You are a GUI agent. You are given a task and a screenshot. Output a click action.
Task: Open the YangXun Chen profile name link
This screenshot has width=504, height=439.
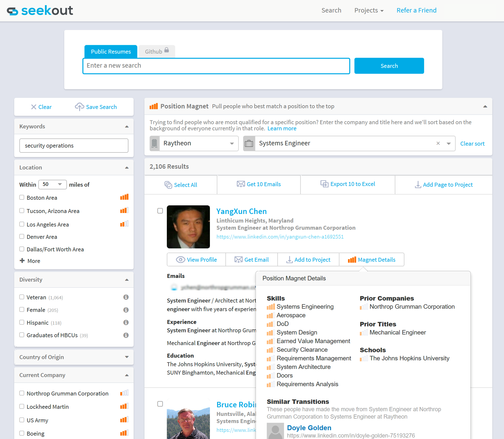tap(241, 211)
